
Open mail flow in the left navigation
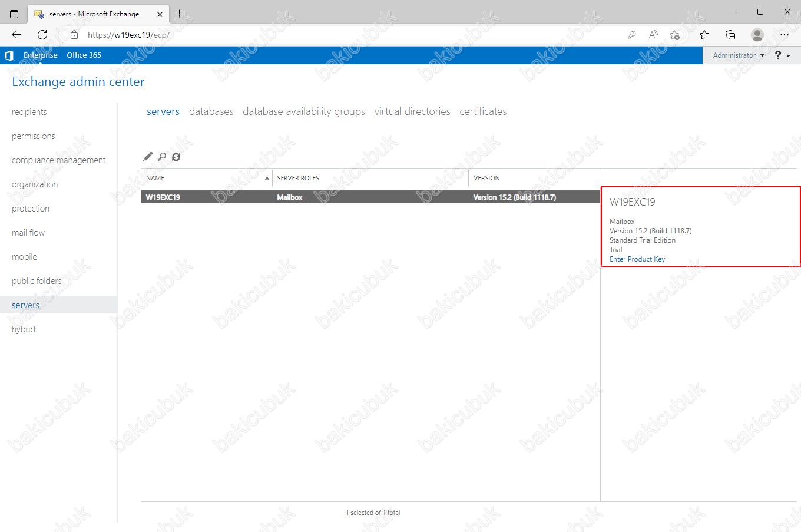click(x=28, y=233)
